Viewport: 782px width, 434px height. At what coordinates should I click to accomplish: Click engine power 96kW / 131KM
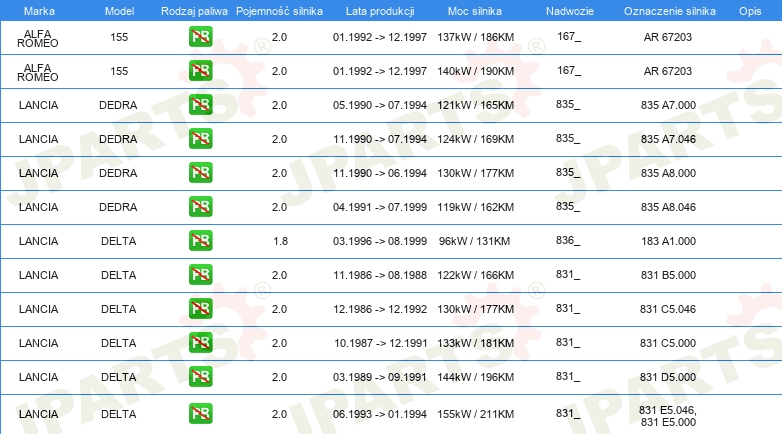tap(474, 240)
